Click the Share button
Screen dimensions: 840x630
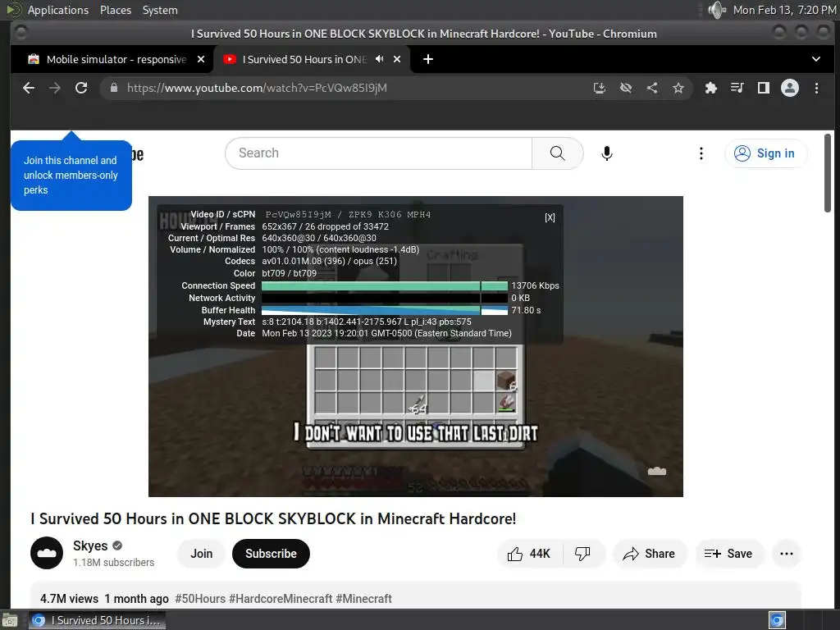pos(649,554)
